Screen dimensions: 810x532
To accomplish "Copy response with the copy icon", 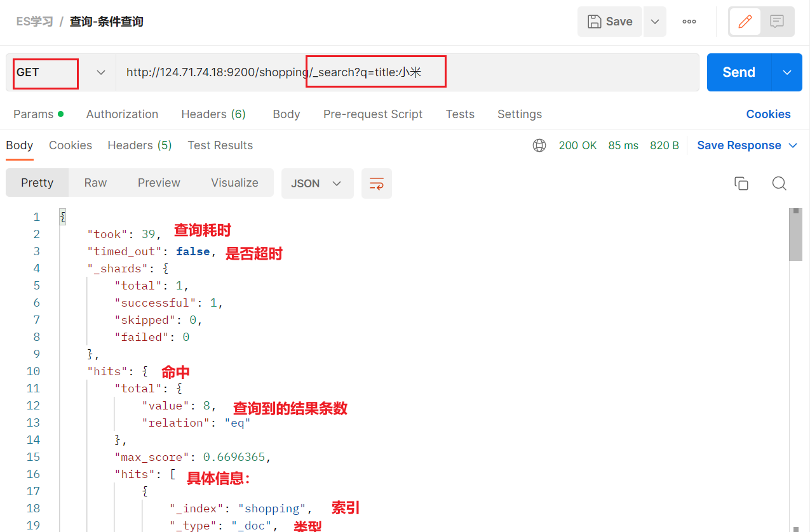I will pyautogui.click(x=741, y=183).
